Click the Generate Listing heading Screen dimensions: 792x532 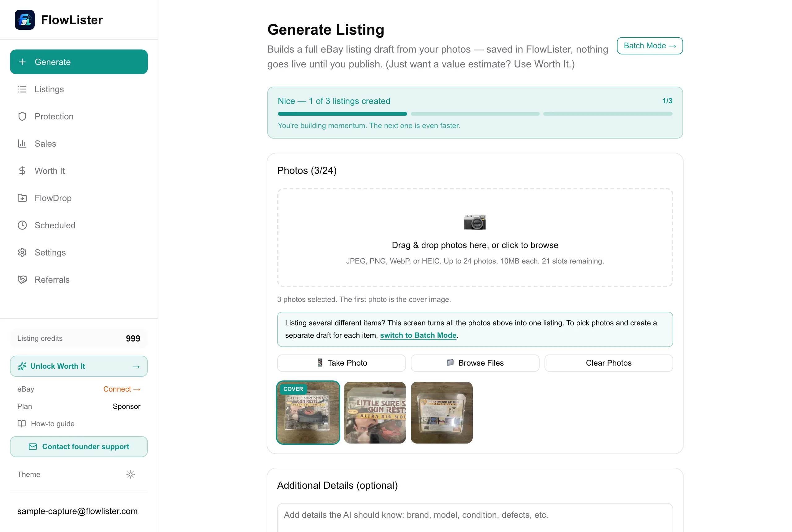pyautogui.click(x=326, y=29)
